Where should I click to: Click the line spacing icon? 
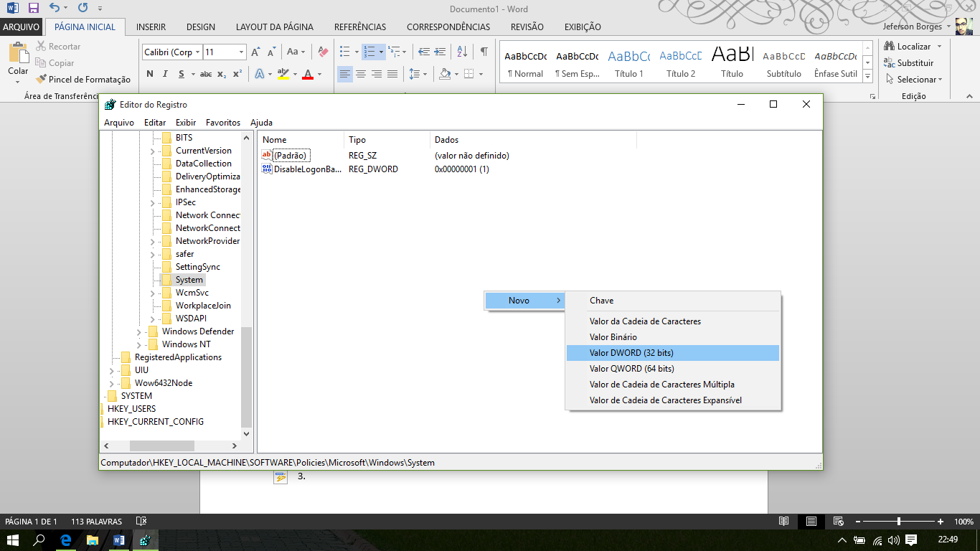(414, 74)
